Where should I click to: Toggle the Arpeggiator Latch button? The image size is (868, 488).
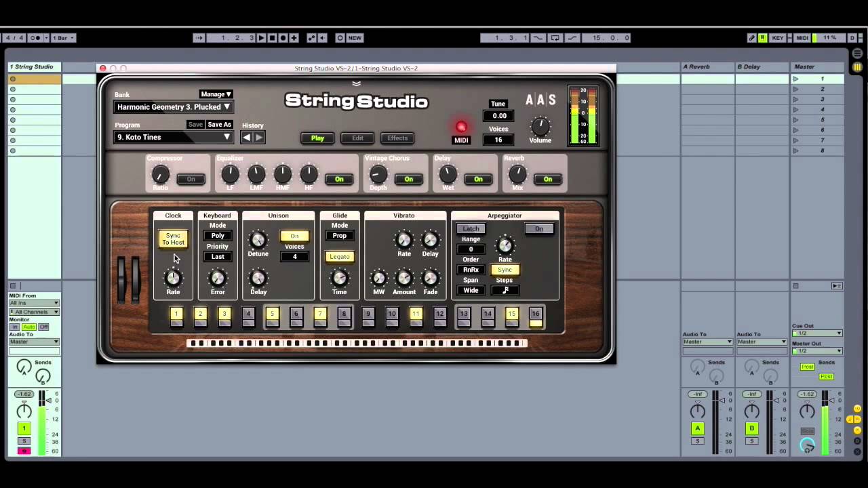click(x=471, y=228)
